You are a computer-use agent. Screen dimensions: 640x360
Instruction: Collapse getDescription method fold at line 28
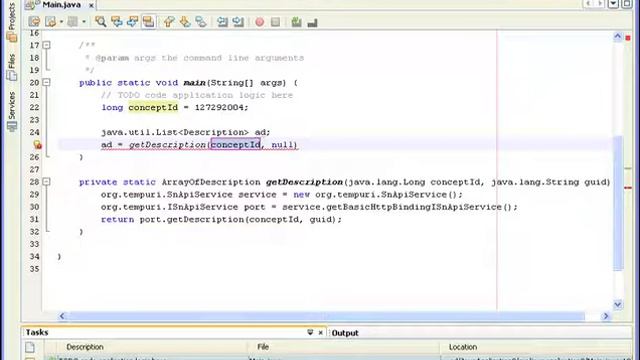[47, 182]
